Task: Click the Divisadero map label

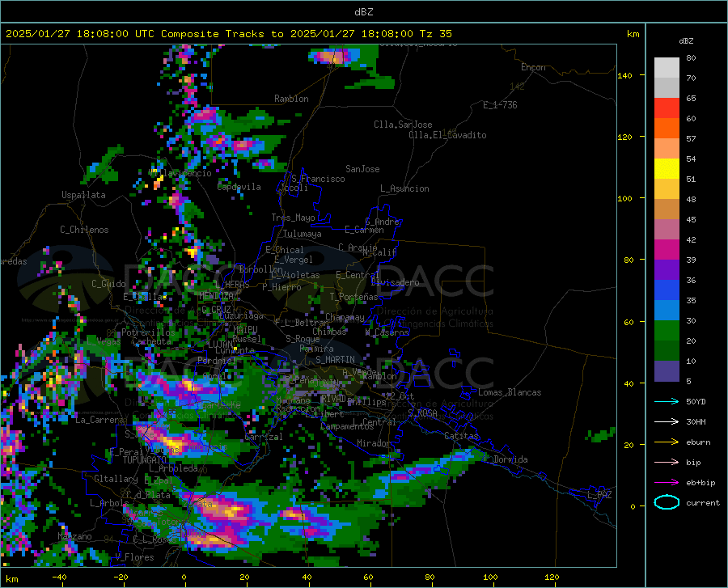Action: tap(395, 282)
